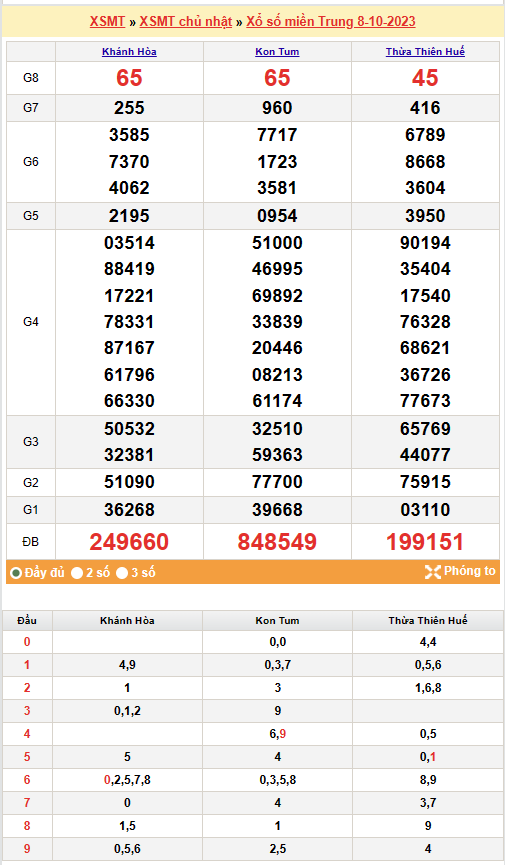Click the G2 number 75915
Image resolution: width=505 pixels, height=865 pixels.
425,482
